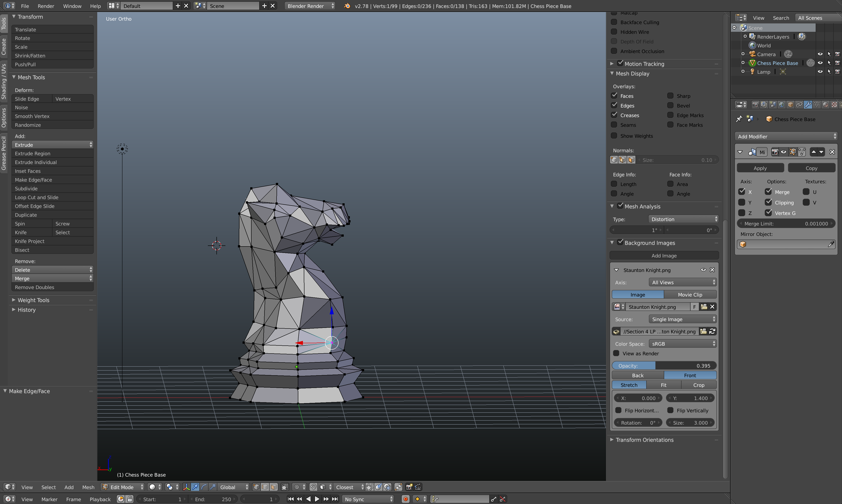Pick mirror object with eyedropper
The image size is (842, 504).
click(831, 244)
